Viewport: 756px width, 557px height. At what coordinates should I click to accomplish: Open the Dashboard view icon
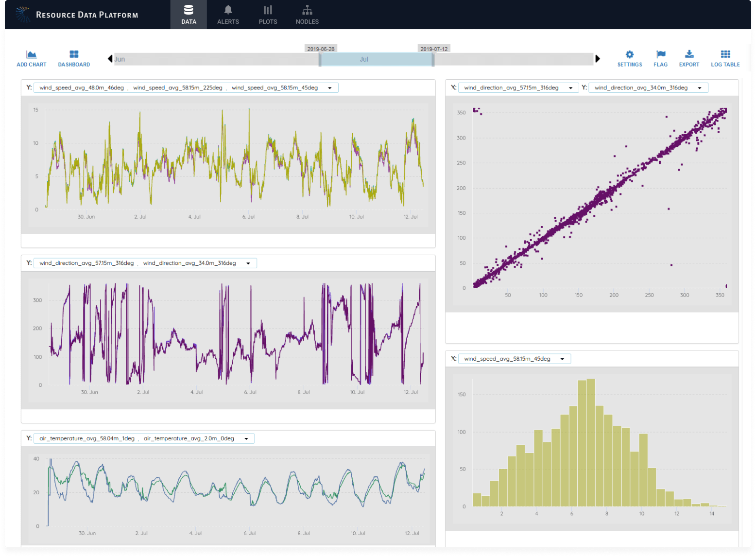click(x=74, y=54)
